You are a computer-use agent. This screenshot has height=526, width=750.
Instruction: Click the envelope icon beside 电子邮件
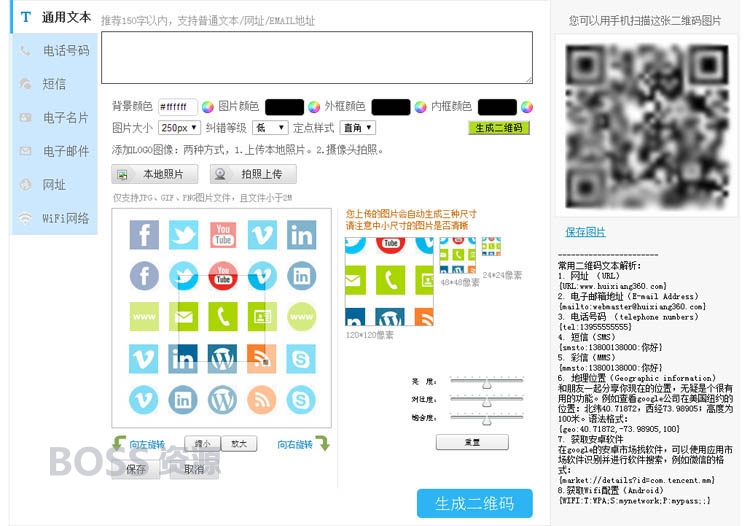point(25,151)
